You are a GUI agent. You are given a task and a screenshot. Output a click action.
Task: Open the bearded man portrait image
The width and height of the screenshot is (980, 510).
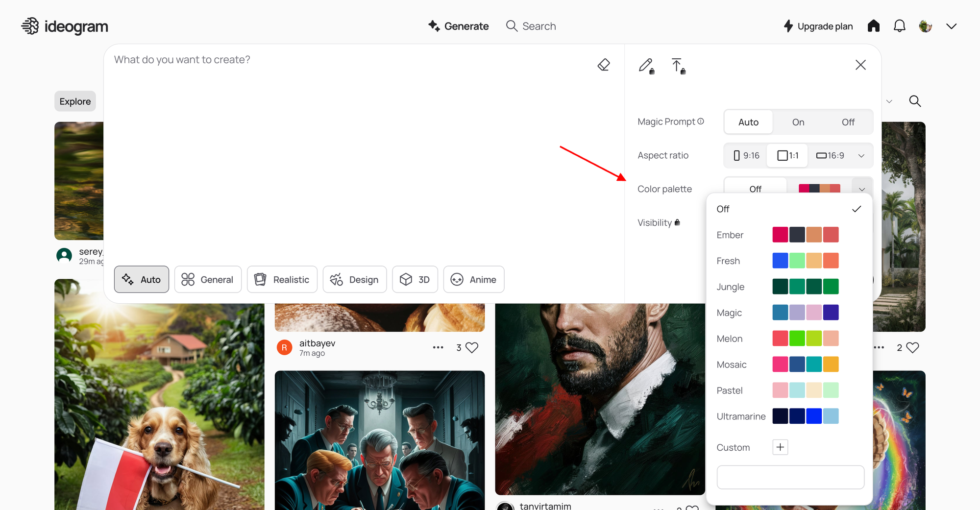click(600, 399)
